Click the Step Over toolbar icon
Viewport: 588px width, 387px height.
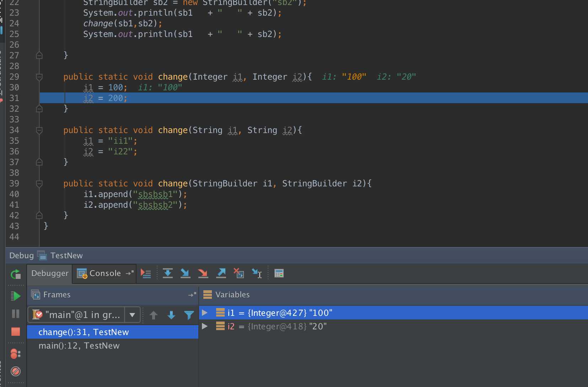(168, 273)
